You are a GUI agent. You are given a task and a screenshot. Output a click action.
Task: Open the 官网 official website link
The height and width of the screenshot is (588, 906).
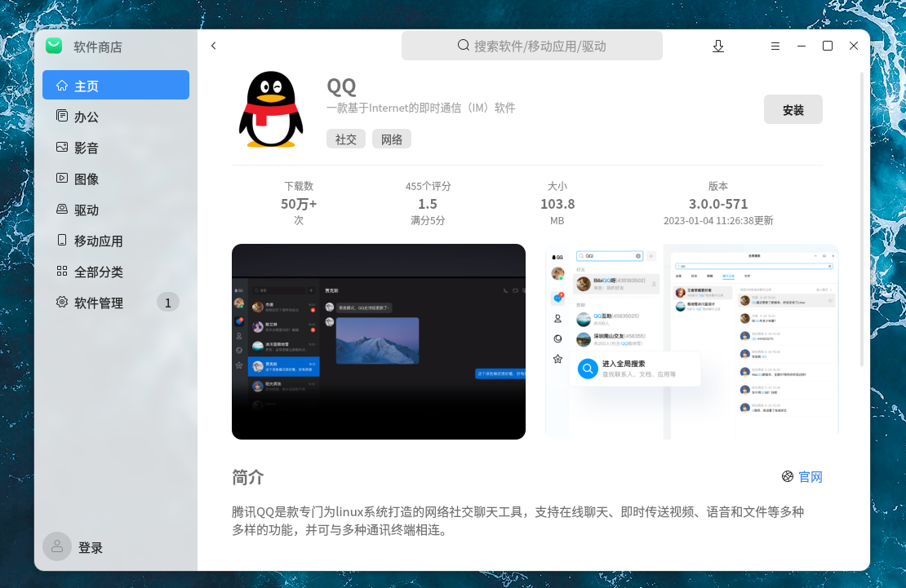[810, 476]
